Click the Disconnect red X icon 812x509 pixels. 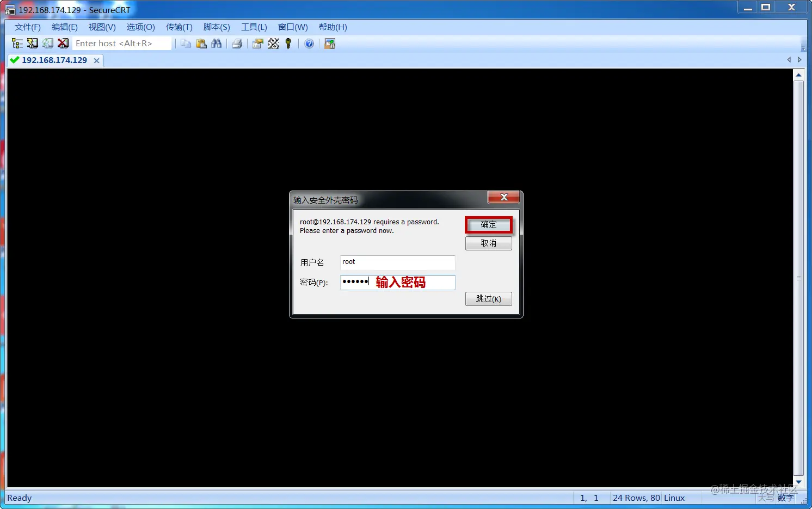[63, 44]
